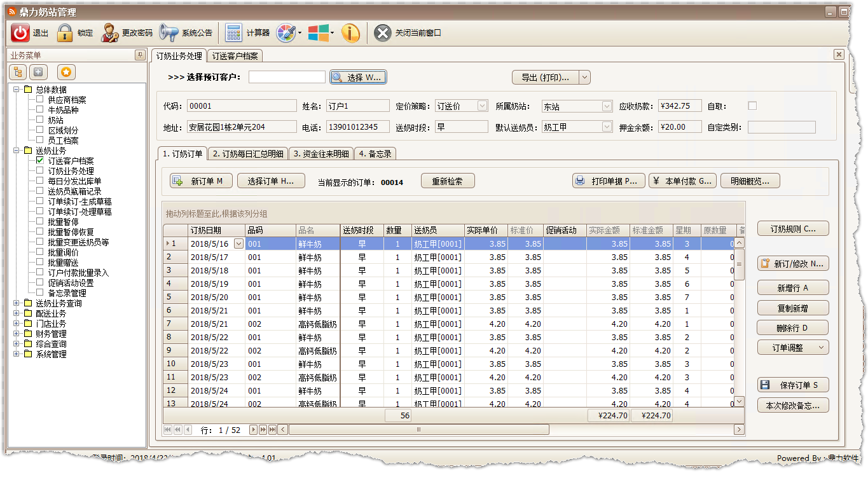Screen dimensions: 868x480
Task: Click 保存订单 S save button
Action: [x=793, y=385]
